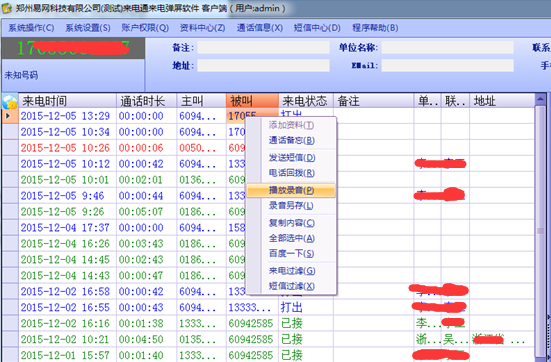Open the 账户权限(Q) menu
Screen dimensions: 551x362
pyautogui.click(x=145, y=28)
